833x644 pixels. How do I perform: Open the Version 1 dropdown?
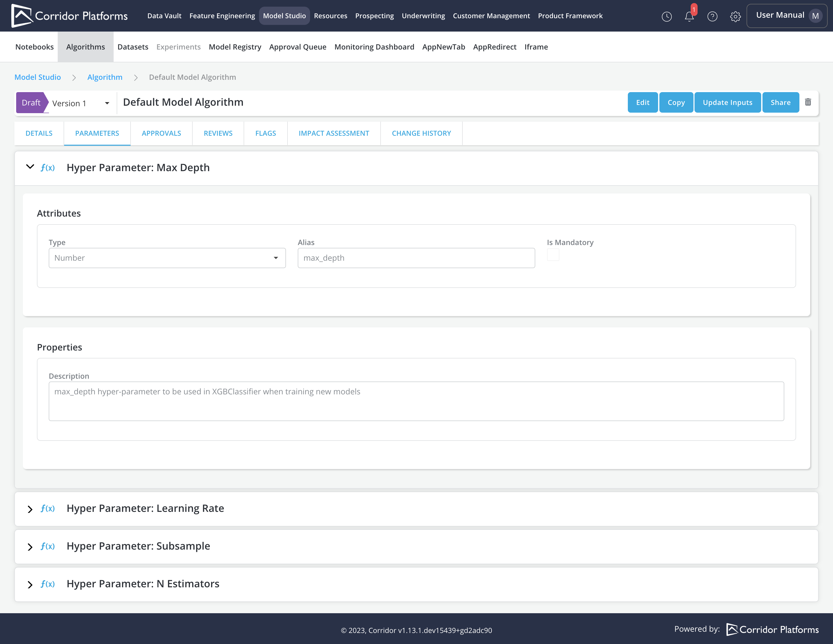81,103
